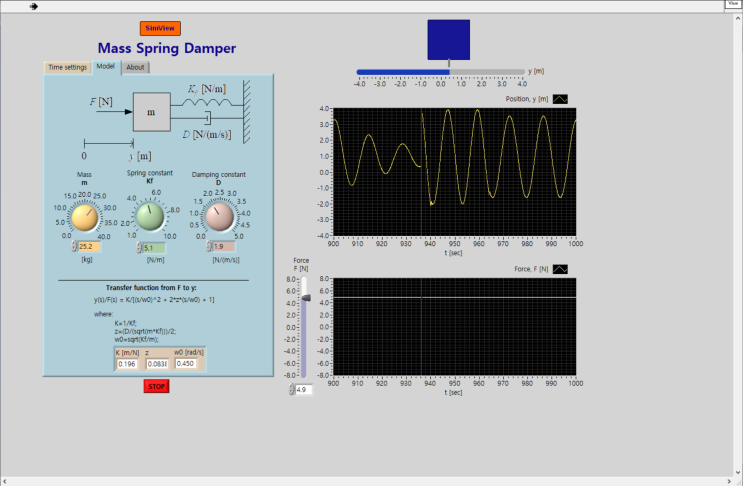Screen dimensions: 743x486
Task: Click the mass value field showing 25.2
Action: 89,246
